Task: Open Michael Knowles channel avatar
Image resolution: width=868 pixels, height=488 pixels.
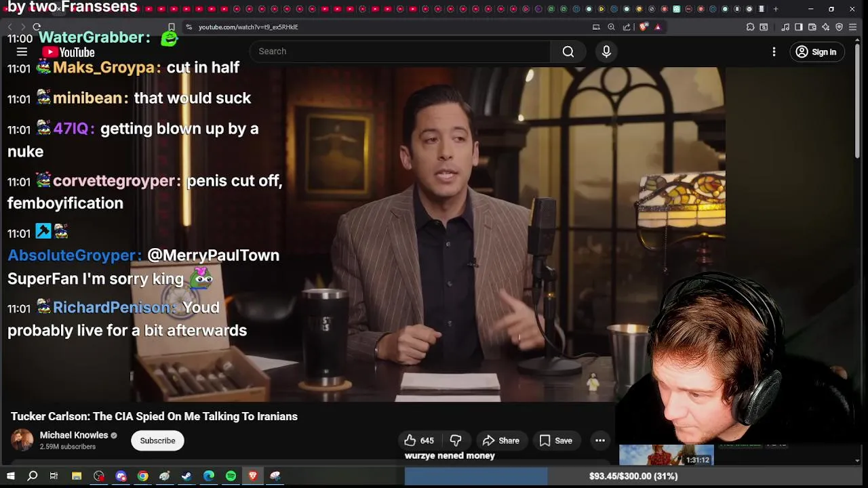Action: click(x=22, y=441)
